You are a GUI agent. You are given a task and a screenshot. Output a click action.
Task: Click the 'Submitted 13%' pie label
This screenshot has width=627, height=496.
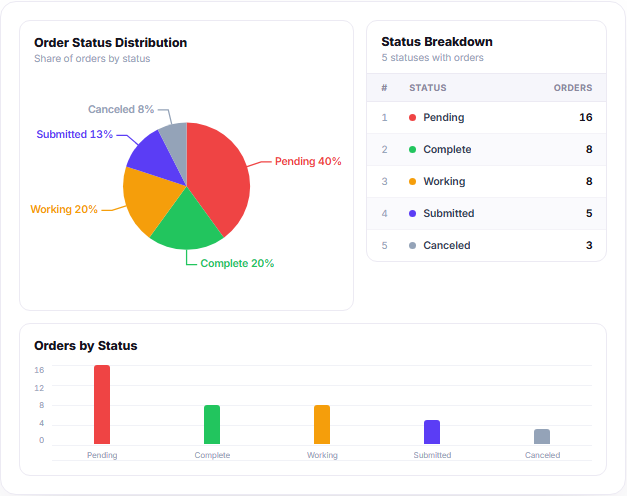click(74, 134)
